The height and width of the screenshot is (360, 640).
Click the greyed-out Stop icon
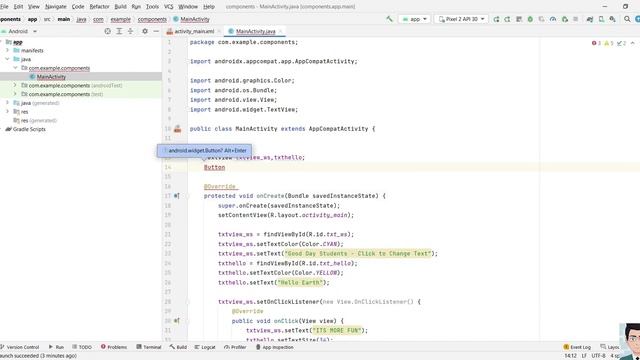click(576, 19)
